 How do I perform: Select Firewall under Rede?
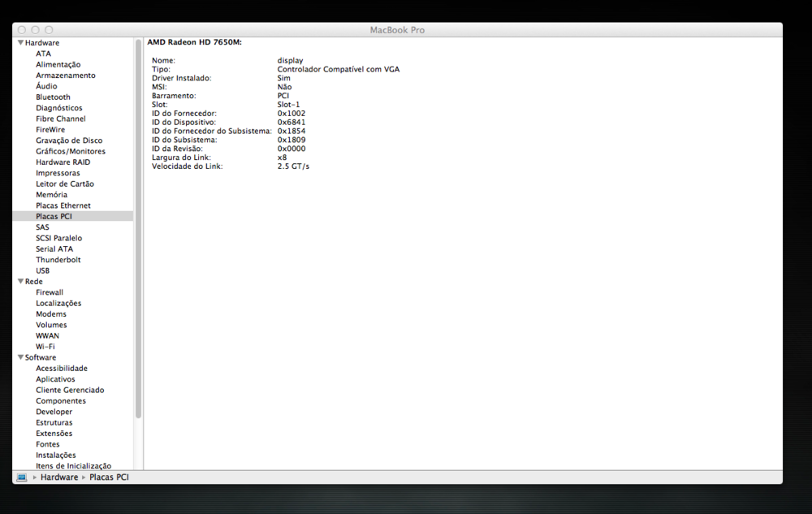click(50, 292)
